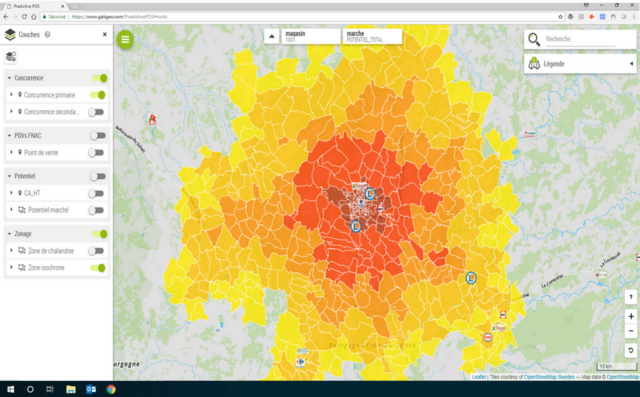Expand the Point de vente row arrow
The width and height of the screenshot is (640, 397).
pos(11,152)
